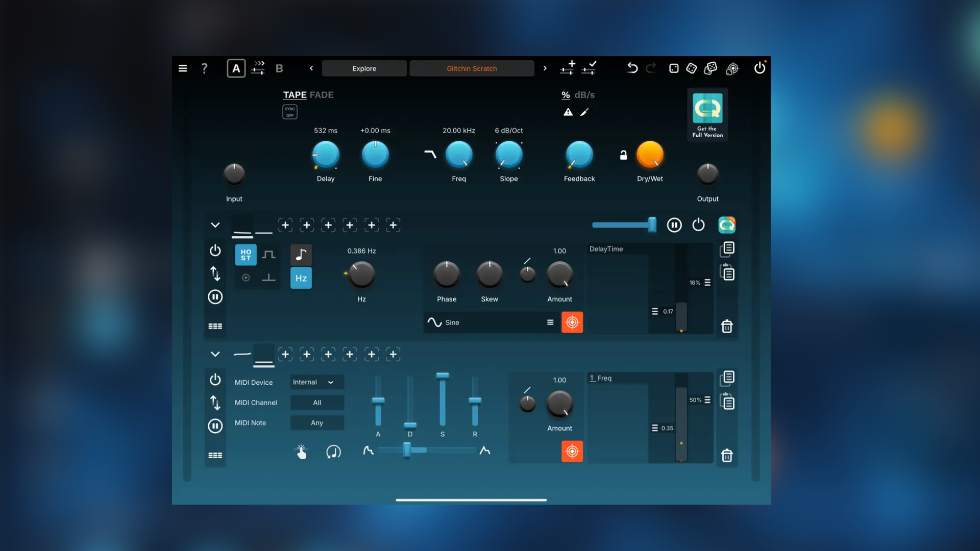Screen dimensions: 980x551
Task: Click the undo arrow icon
Action: 632,68
